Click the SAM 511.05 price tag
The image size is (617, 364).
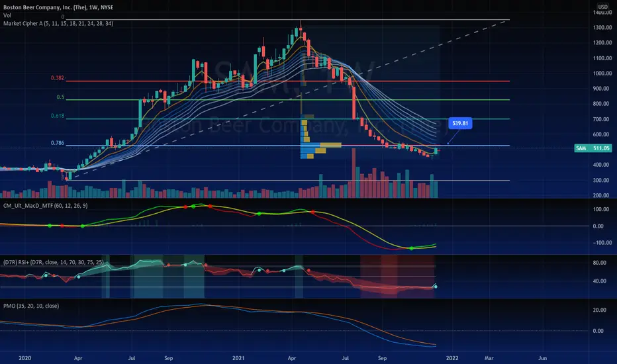(x=593, y=148)
